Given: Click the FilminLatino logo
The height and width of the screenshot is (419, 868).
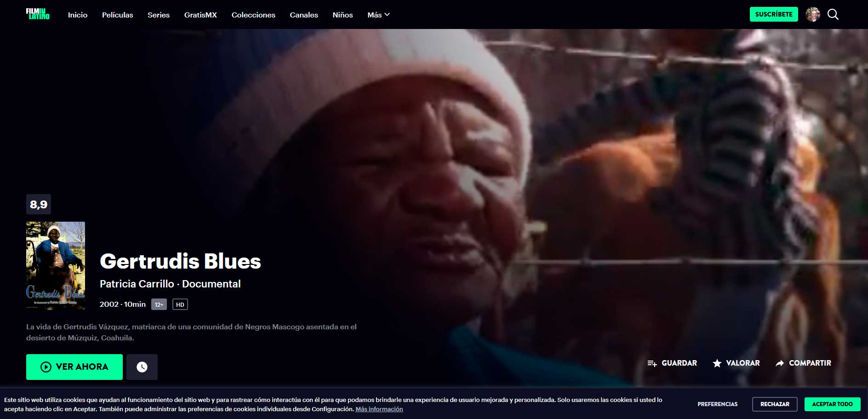Looking at the screenshot, I should pyautogui.click(x=38, y=14).
